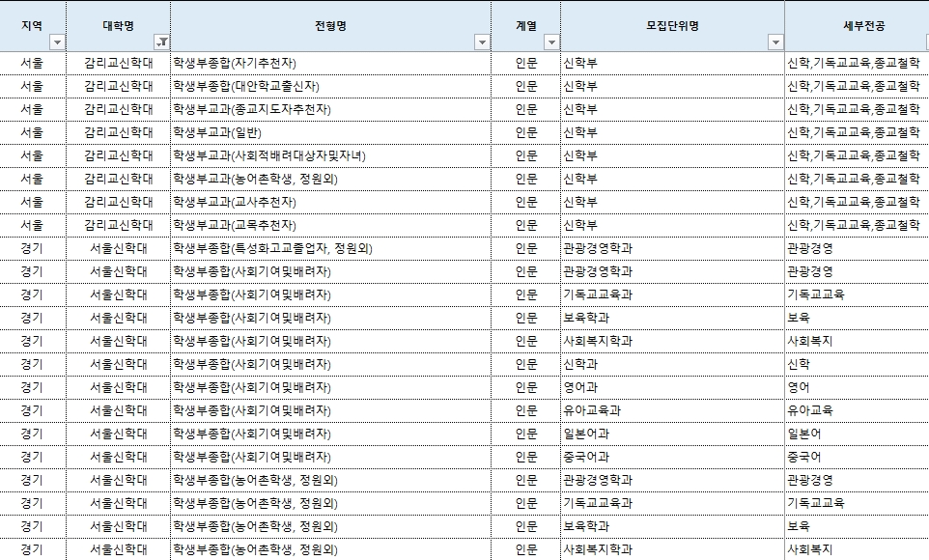Click cell 학생부종합(특성화고교졸업자, 정원외)
Viewport: 929px width, 560px height.
[x=330, y=248]
